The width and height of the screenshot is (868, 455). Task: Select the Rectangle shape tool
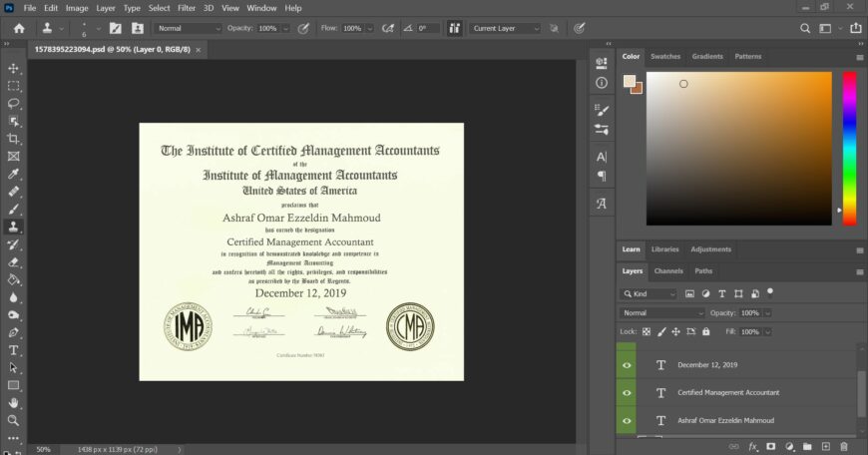point(13,386)
